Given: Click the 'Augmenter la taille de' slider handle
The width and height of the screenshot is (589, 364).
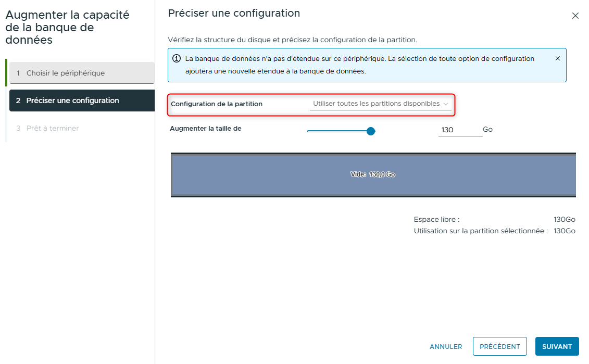Looking at the screenshot, I should [x=370, y=131].
